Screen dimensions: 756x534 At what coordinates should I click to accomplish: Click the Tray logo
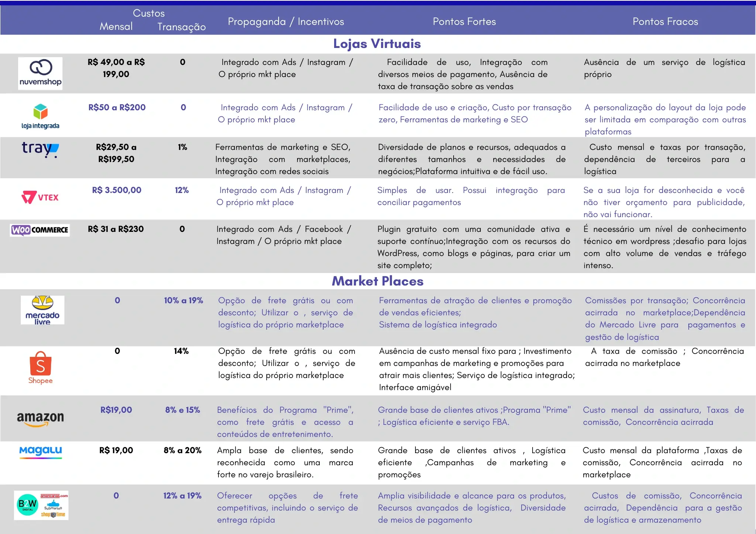pyautogui.click(x=40, y=149)
